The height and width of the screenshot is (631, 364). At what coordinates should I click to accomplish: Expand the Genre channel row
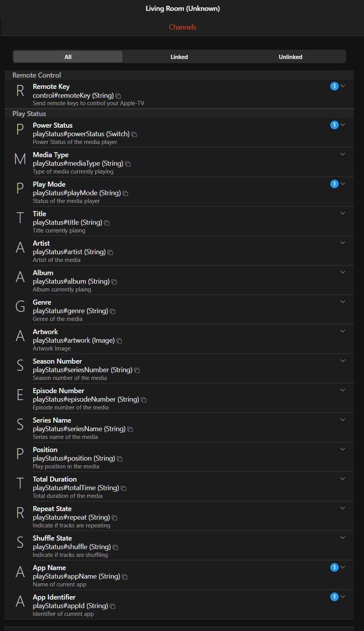pos(343,302)
